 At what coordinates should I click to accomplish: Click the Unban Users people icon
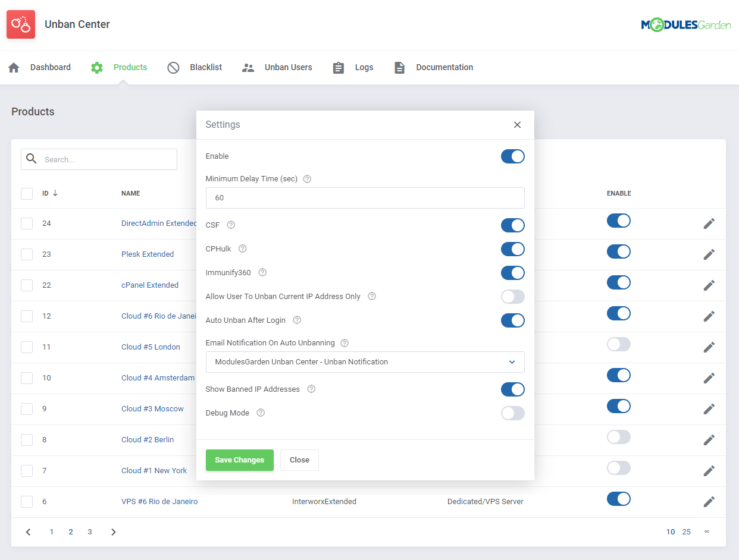248,68
